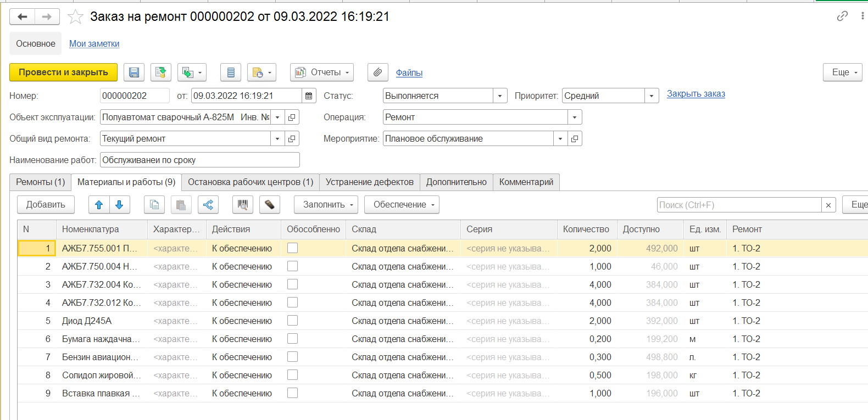Screen dimensions: 868x420
Task: Move the selected row up with blue arrow
Action: (x=99, y=205)
